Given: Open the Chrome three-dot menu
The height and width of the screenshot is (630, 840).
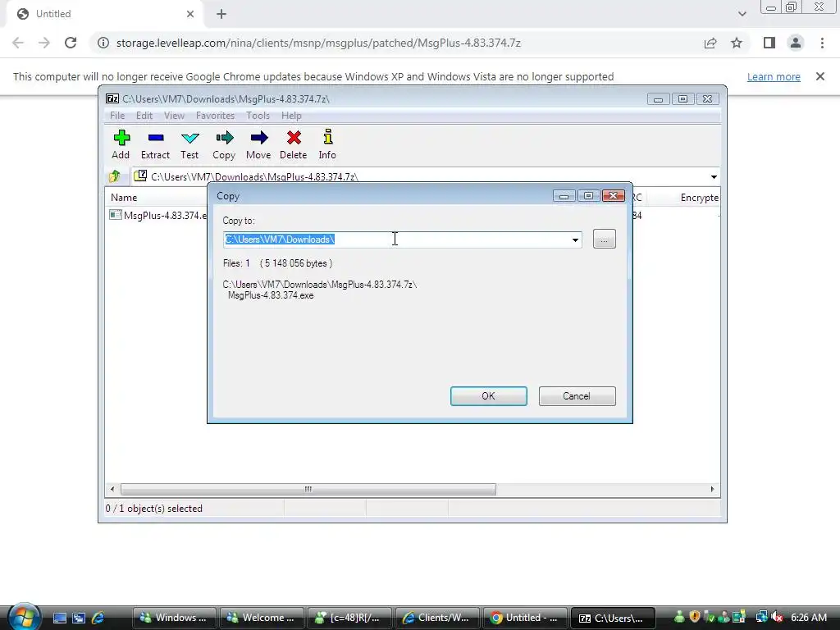Looking at the screenshot, I should 822,43.
